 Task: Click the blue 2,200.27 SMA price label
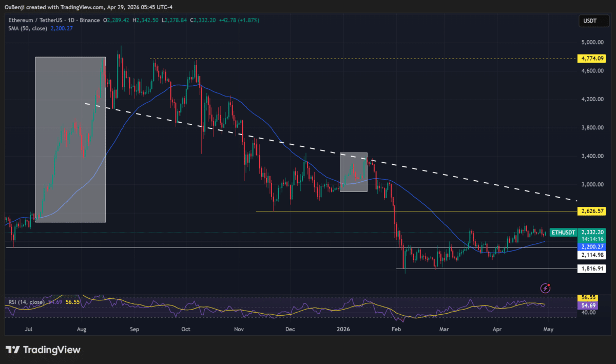point(591,246)
